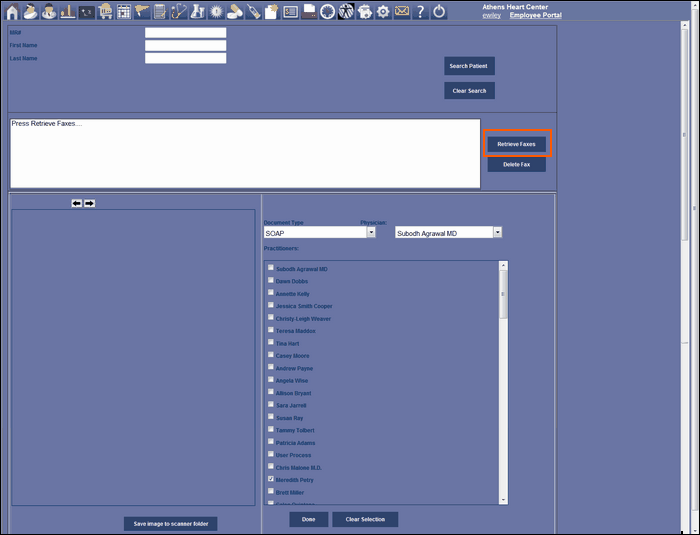Open the lab flask icon
Screen dimensions: 700x535
click(x=198, y=12)
